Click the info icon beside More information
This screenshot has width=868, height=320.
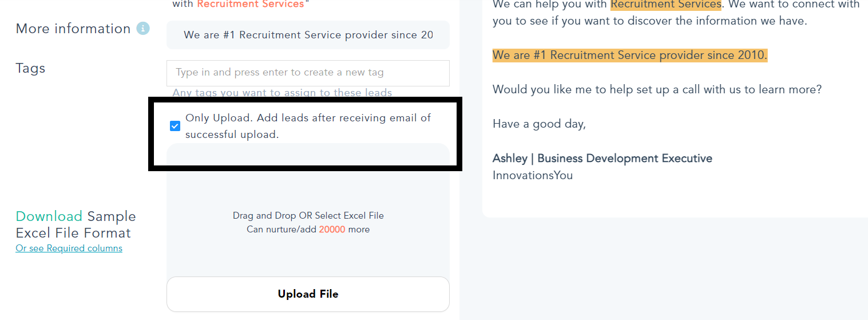click(143, 29)
